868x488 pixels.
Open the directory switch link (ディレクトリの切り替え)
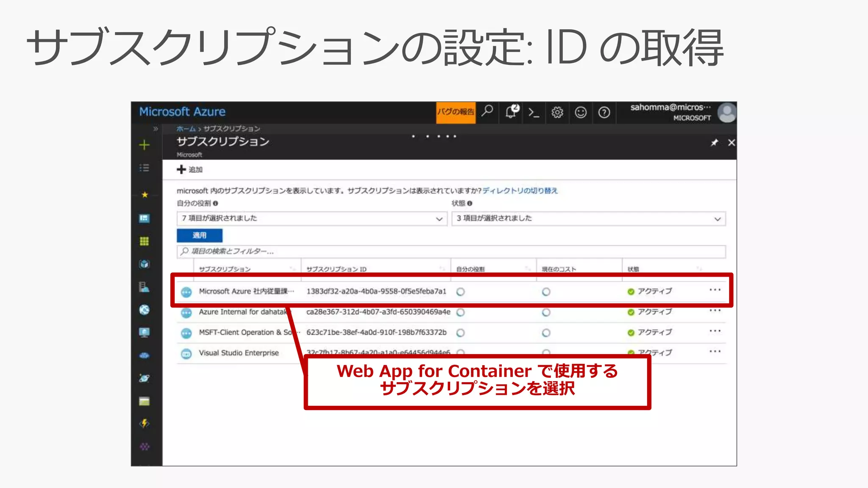coord(520,191)
